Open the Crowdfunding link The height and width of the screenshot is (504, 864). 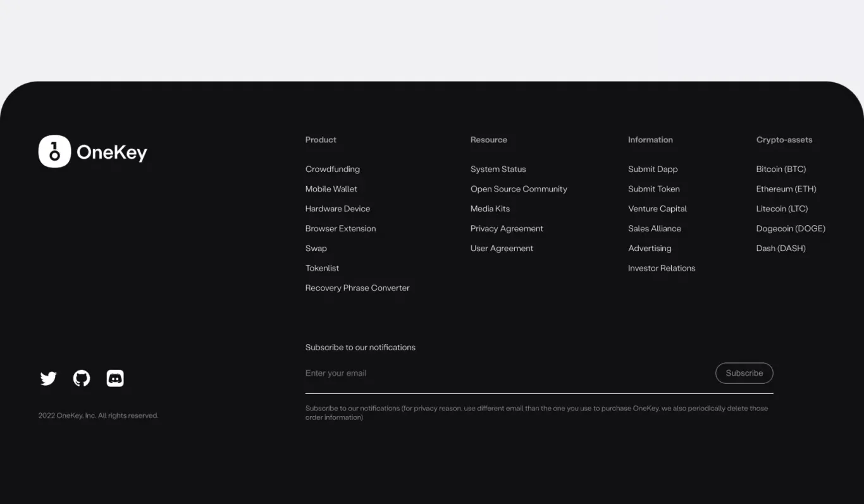[333, 169]
